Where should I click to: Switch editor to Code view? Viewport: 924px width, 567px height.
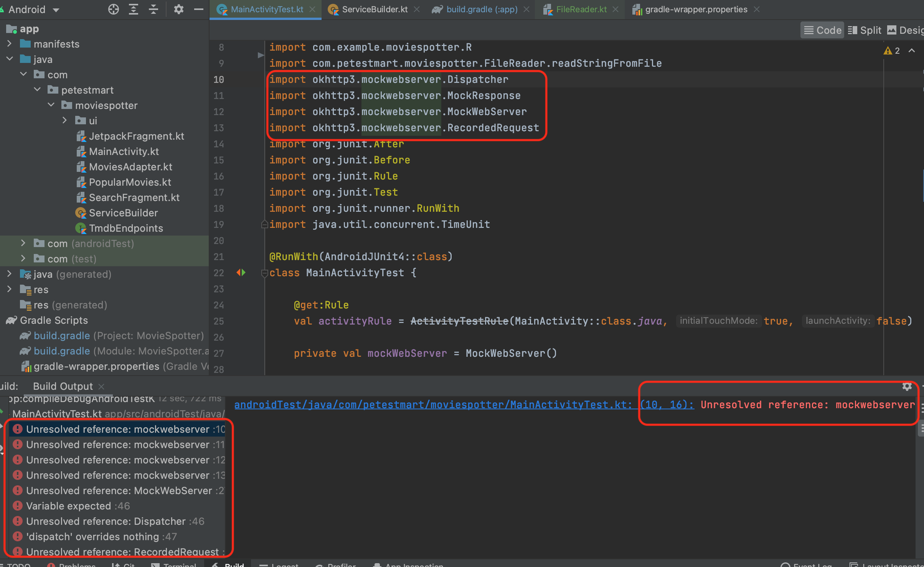(822, 30)
